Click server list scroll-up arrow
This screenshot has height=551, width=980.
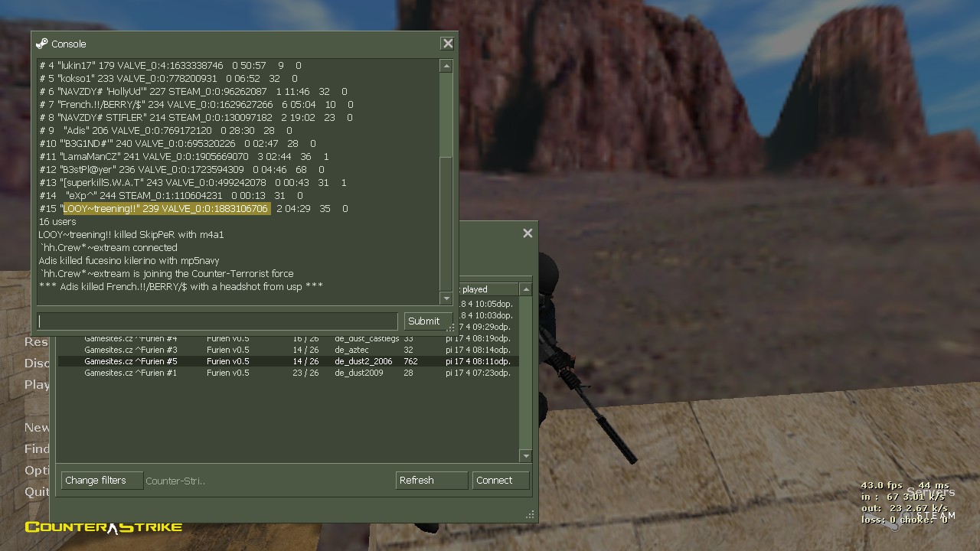coord(525,289)
